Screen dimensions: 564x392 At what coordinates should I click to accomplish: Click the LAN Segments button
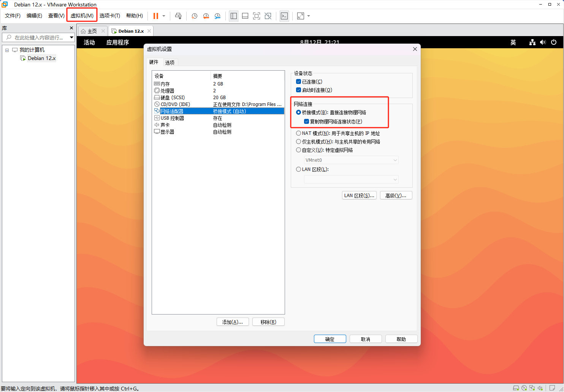click(359, 196)
